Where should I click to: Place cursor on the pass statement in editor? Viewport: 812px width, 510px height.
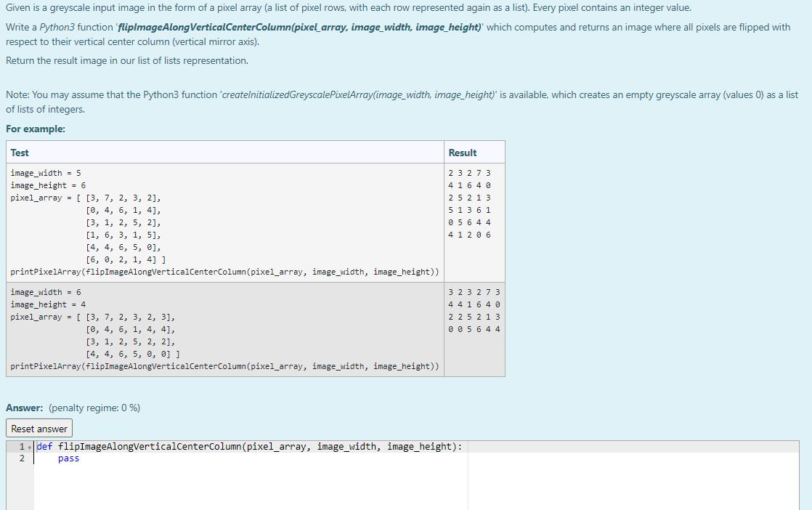68,458
